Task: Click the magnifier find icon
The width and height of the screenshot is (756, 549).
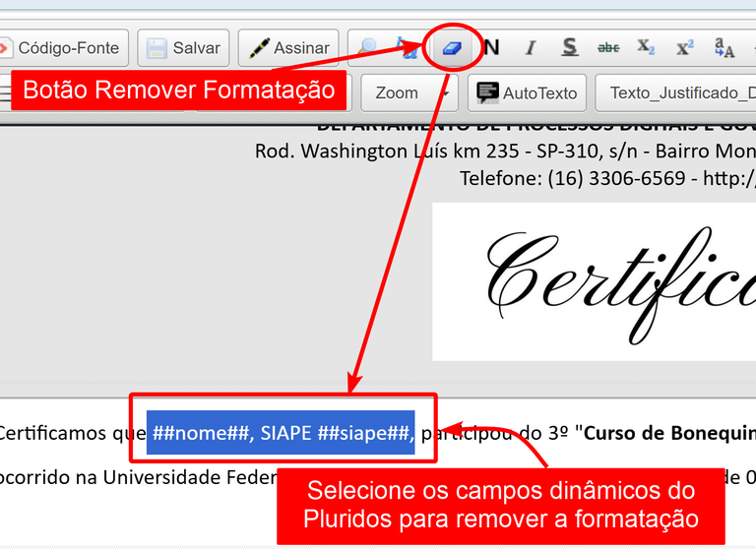Action: [368, 47]
